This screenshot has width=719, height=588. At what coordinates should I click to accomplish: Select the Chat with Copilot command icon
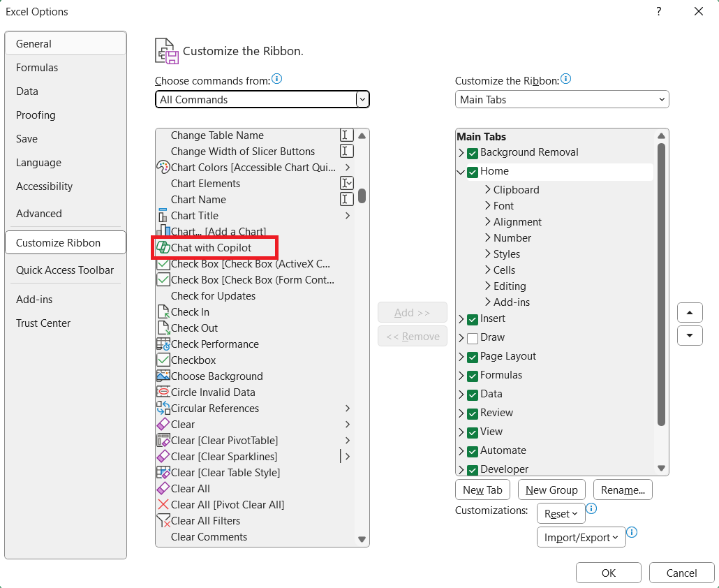(x=163, y=248)
